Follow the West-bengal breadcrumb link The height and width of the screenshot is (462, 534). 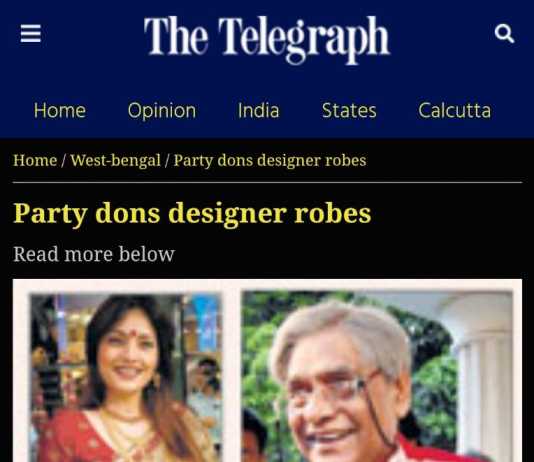point(115,160)
